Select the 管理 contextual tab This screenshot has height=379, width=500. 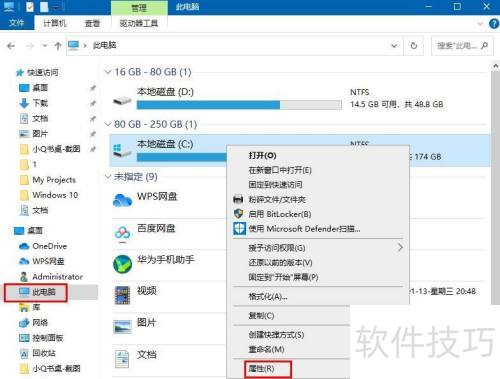tap(139, 7)
